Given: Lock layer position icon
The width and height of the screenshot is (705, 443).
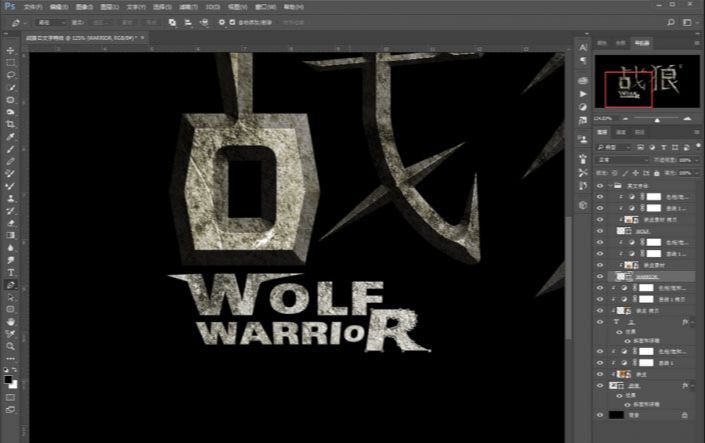Looking at the screenshot, I should [x=635, y=173].
